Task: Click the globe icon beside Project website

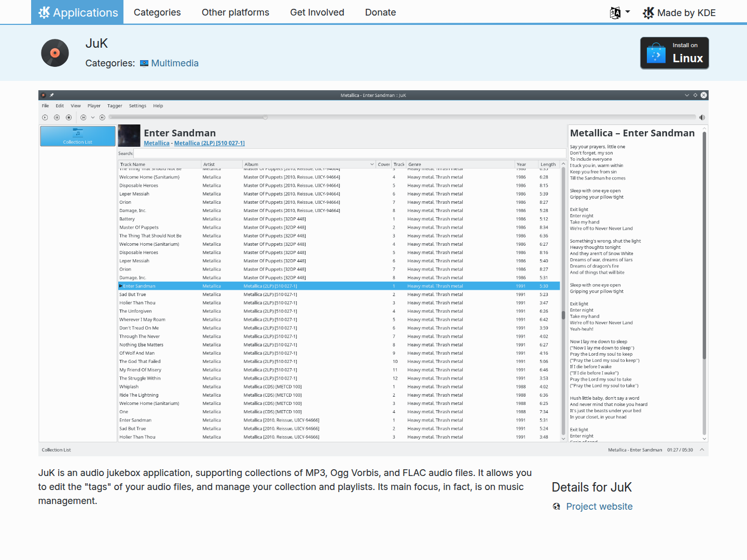Action: pos(557,507)
